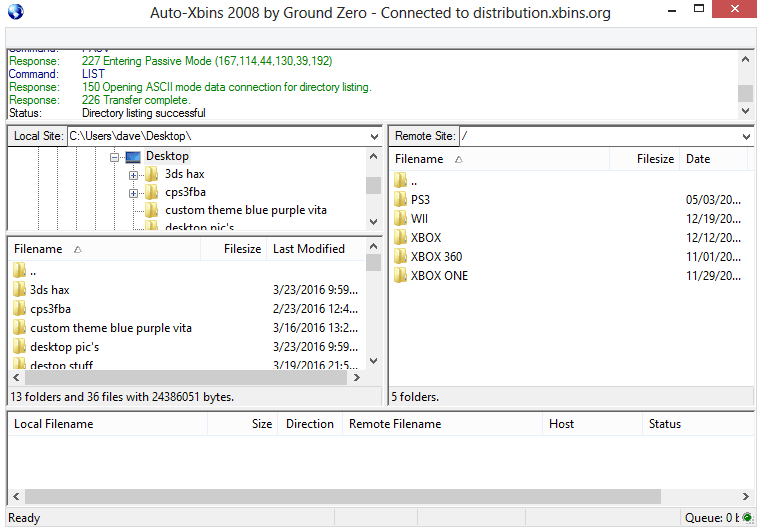
Task: Click the 'Queue: 0' status bar text
Action: [x=711, y=518]
